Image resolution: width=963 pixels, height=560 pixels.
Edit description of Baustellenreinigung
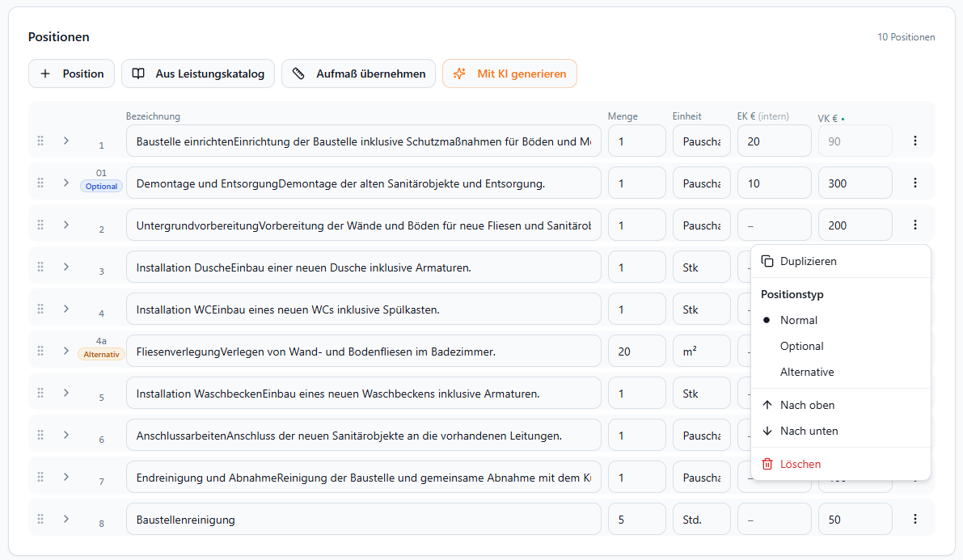coord(364,520)
